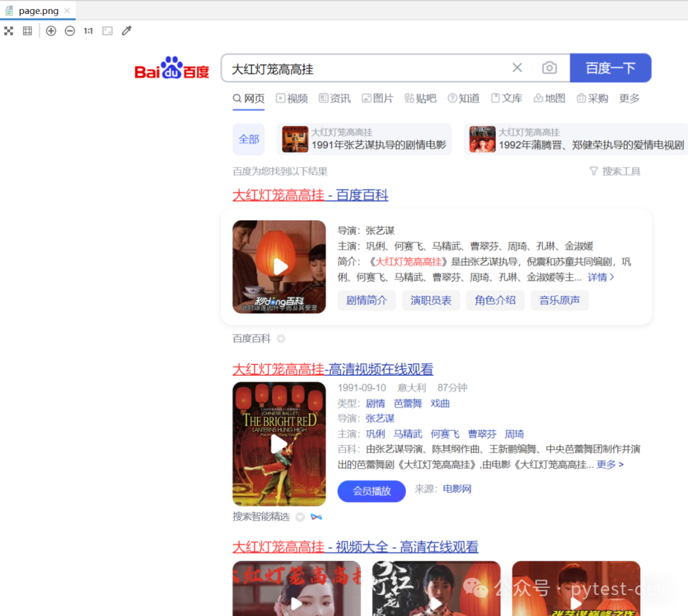Click the 角色介绍 button
This screenshot has height=616, width=688.
[x=496, y=301]
